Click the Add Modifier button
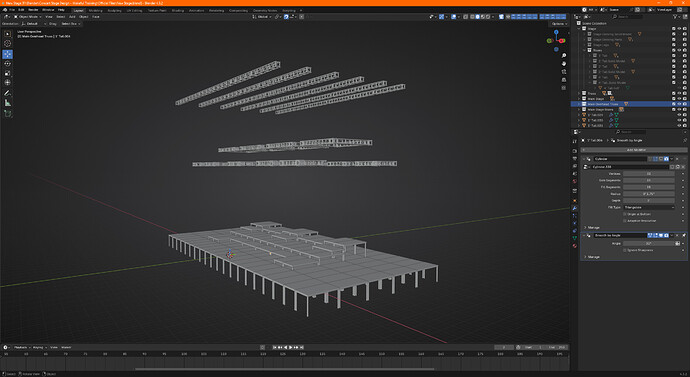The height and width of the screenshot is (377, 690). tap(634, 150)
